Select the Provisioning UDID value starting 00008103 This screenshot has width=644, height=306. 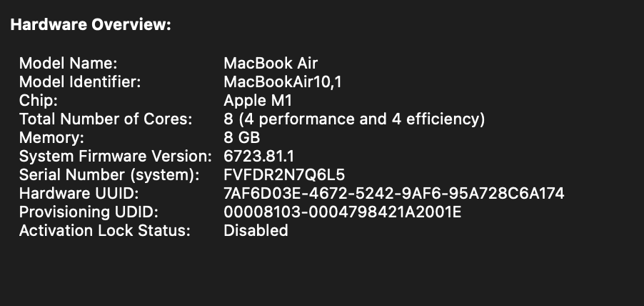(x=343, y=212)
